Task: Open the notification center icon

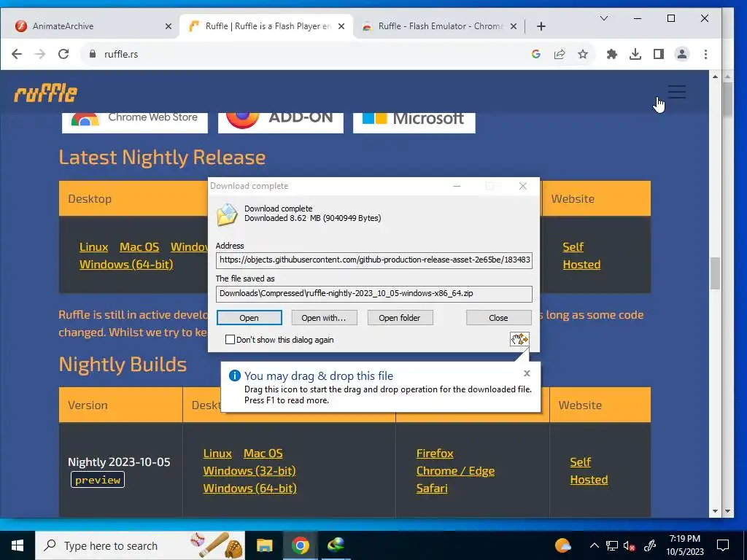Action: click(x=723, y=545)
